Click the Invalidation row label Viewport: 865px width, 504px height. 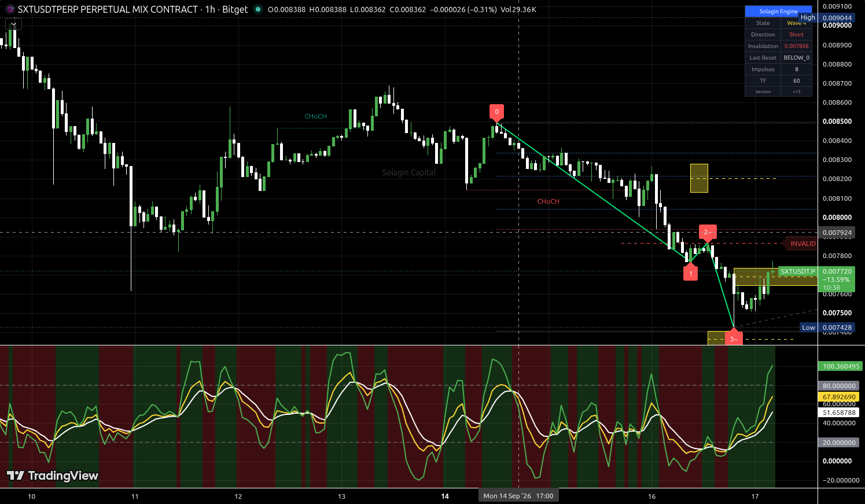click(x=763, y=46)
